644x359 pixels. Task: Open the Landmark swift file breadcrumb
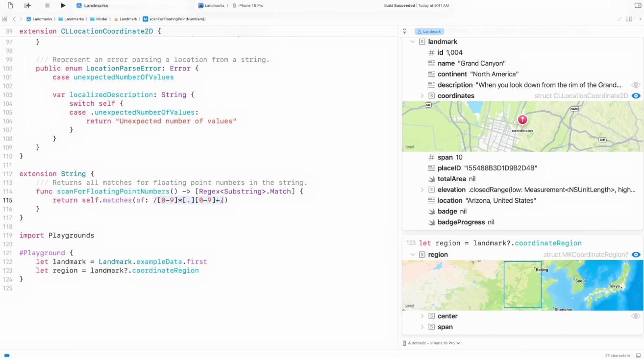tap(125, 19)
